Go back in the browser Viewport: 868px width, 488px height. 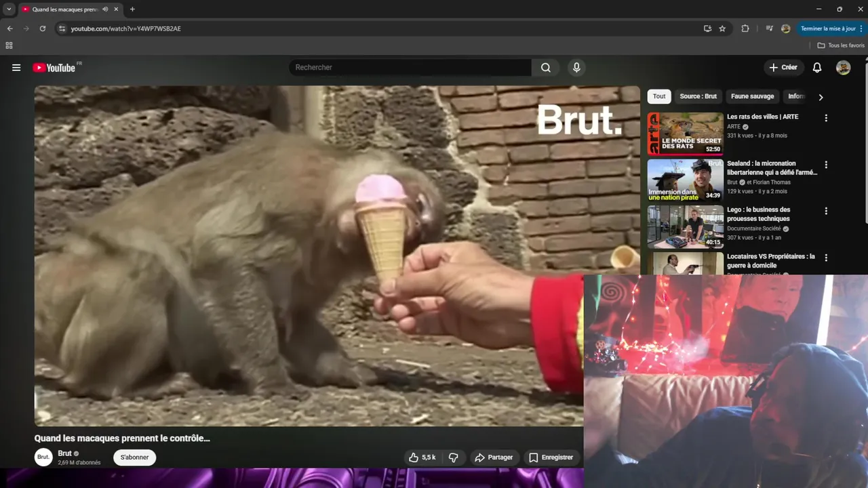coord(9,28)
